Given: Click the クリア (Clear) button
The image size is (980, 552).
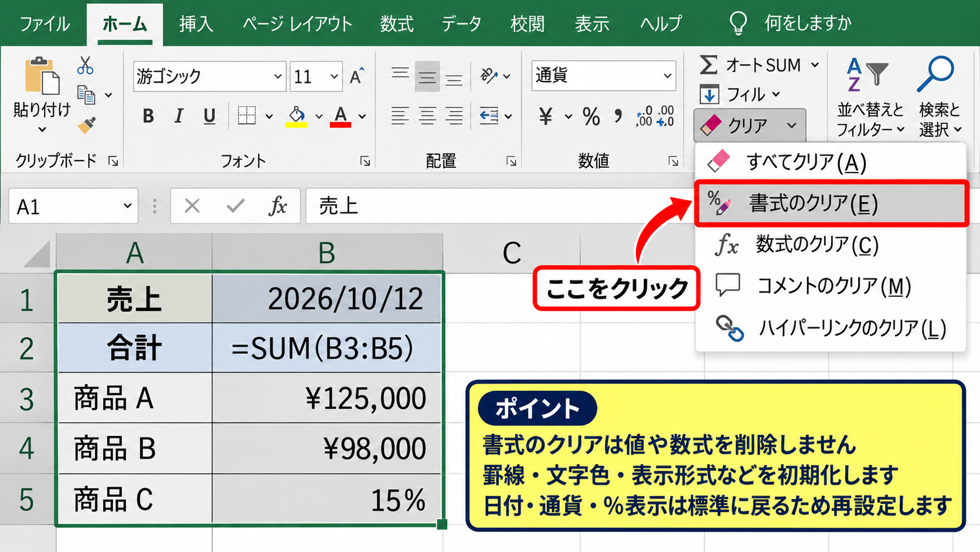Looking at the screenshot, I should click(x=750, y=125).
